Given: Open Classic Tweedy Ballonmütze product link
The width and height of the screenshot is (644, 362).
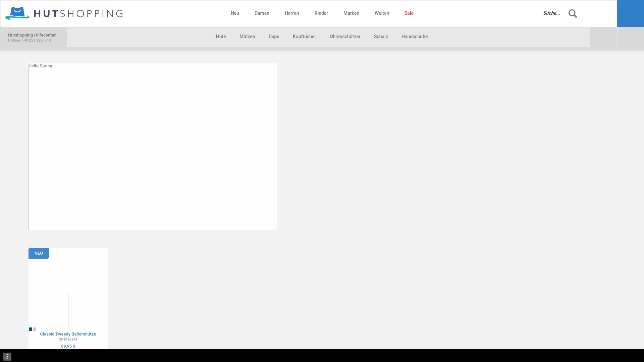Looking at the screenshot, I should tap(68, 334).
